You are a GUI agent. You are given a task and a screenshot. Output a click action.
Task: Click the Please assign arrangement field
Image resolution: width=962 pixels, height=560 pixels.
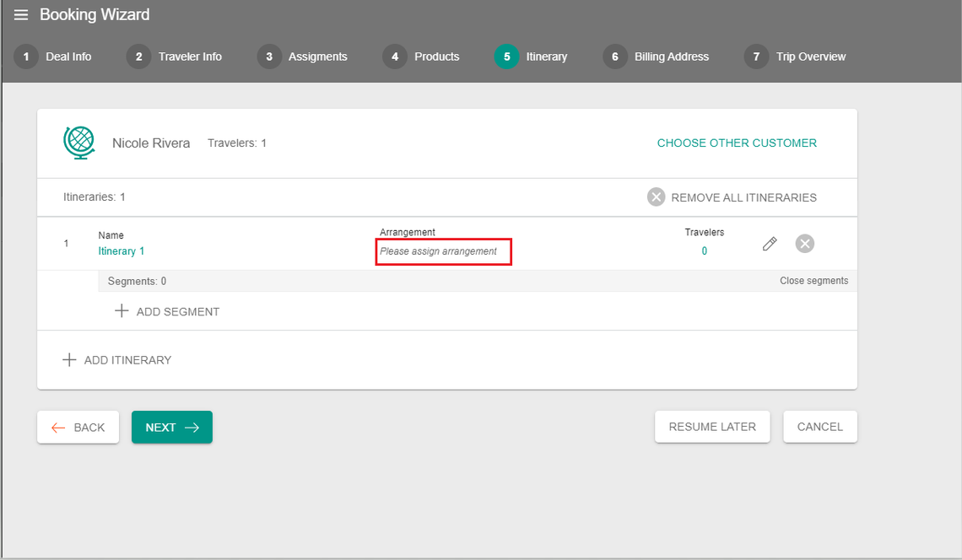tap(443, 251)
